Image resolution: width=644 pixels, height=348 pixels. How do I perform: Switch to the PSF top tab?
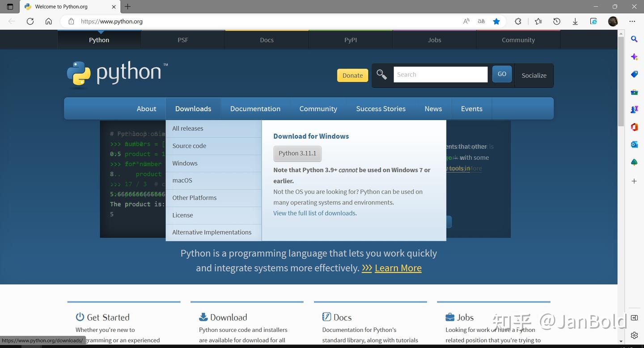pyautogui.click(x=183, y=40)
